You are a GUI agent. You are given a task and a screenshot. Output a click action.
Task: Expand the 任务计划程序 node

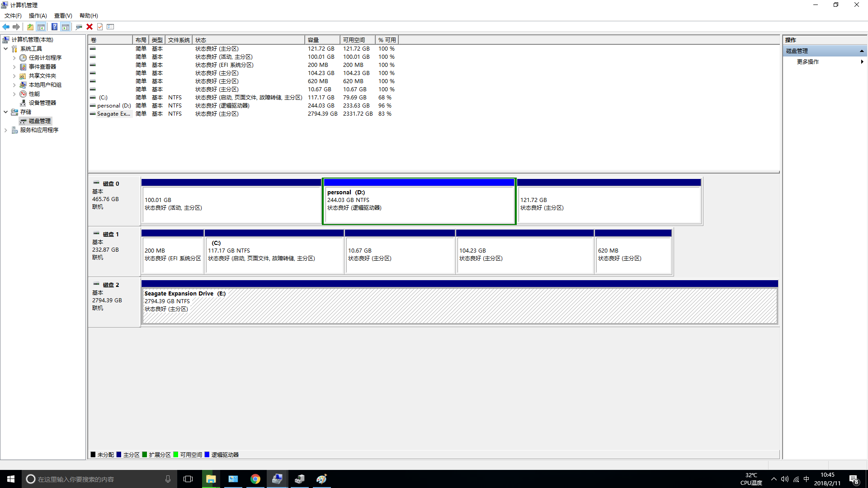coord(14,58)
